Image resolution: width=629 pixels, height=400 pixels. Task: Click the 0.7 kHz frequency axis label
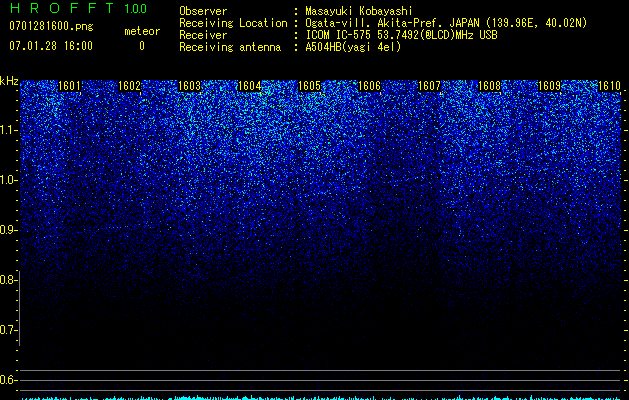[9, 330]
